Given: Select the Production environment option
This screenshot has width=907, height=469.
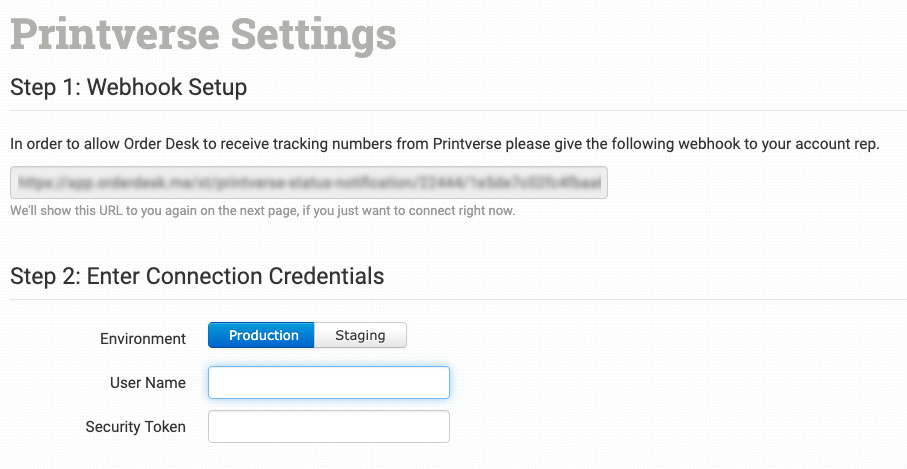Looking at the screenshot, I should [263, 336].
